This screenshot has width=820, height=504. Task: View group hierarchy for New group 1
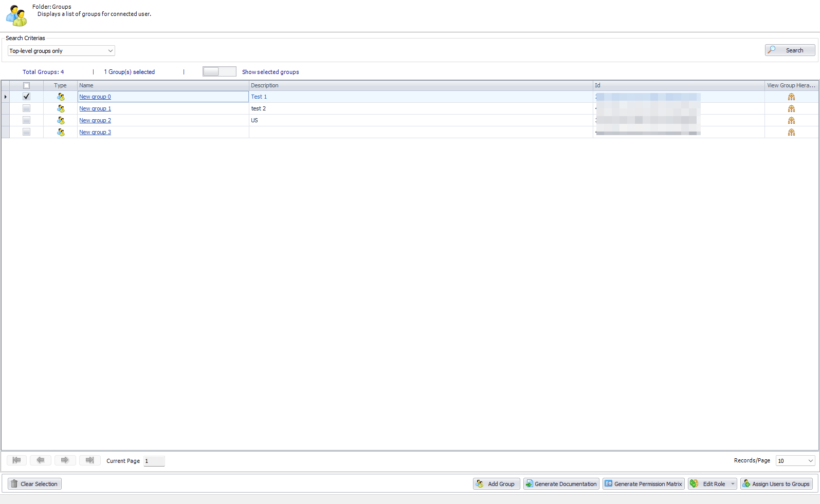pyautogui.click(x=791, y=108)
